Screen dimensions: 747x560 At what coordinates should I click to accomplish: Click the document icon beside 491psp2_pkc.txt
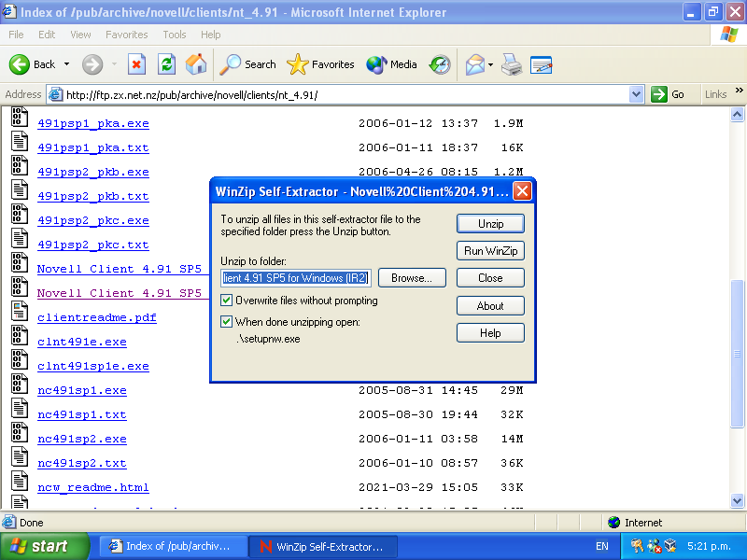(x=20, y=239)
